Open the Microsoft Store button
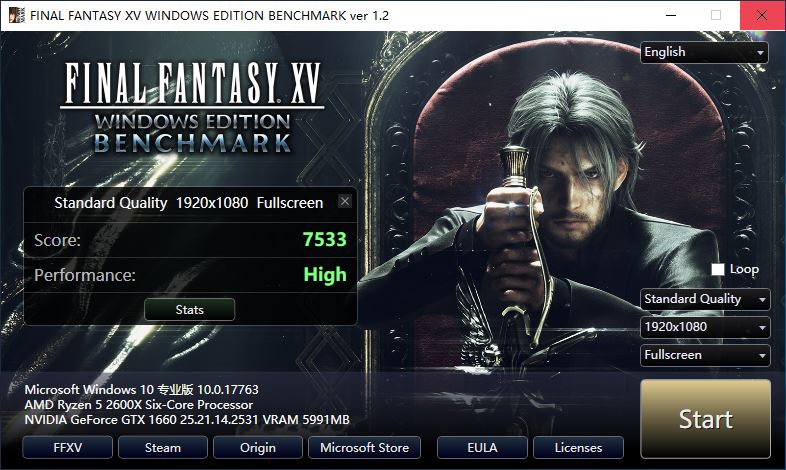Image resolution: width=786 pixels, height=470 pixels. pyautogui.click(x=364, y=447)
